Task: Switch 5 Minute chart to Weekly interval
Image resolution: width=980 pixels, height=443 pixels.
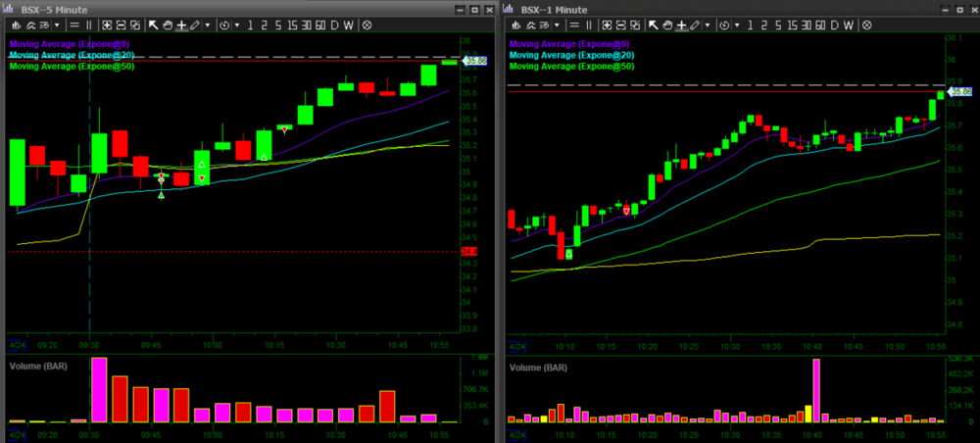Action: [x=350, y=25]
